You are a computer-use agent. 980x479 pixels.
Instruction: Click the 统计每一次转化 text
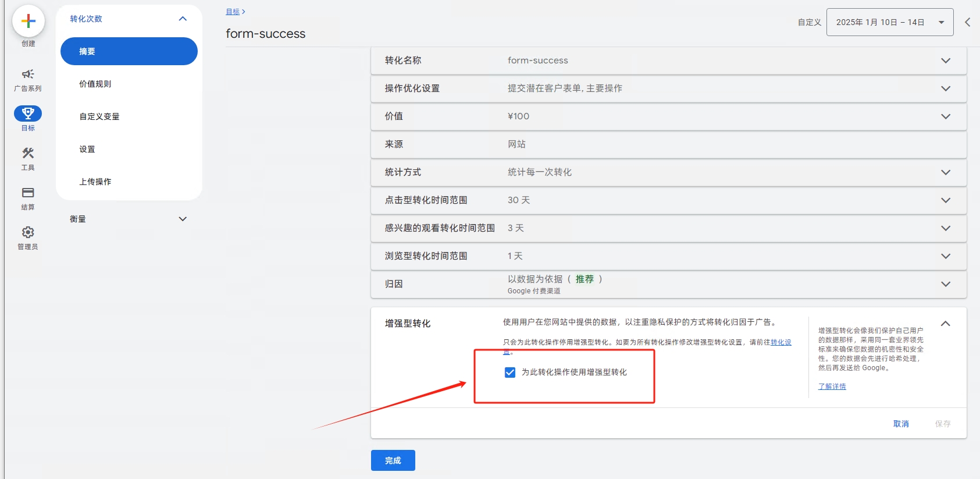coord(540,172)
